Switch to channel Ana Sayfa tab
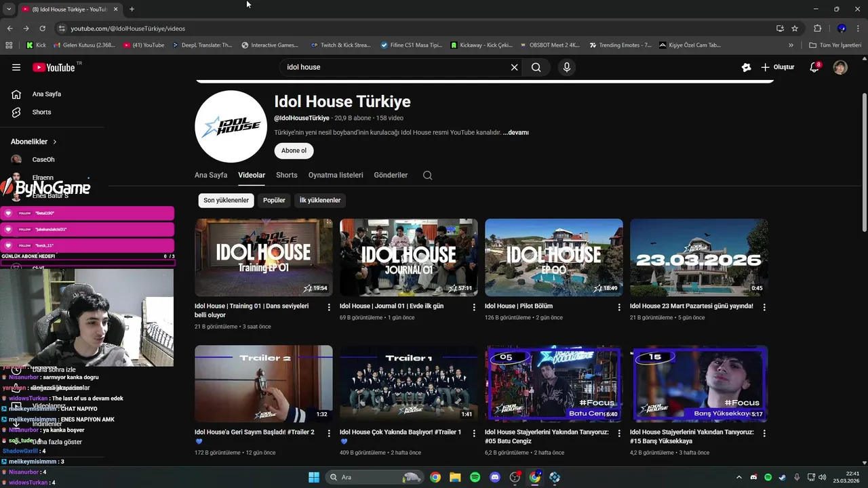The width and height of the screenshot is (868, 488). [x=211, y=175]
